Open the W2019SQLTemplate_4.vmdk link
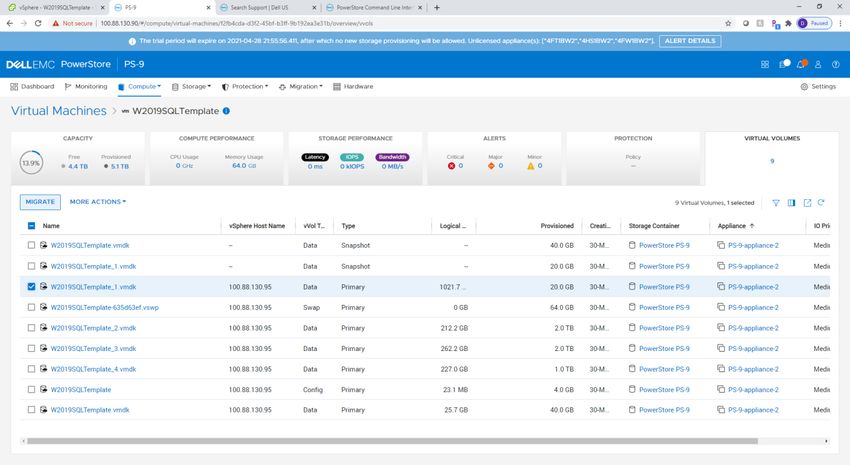The width and height of the screenshot is (850, 465). (x=93, y=369)
